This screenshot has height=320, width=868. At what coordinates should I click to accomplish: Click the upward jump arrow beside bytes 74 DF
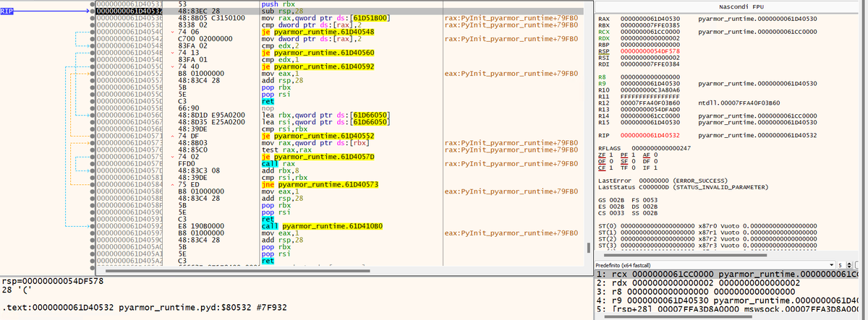172,136
